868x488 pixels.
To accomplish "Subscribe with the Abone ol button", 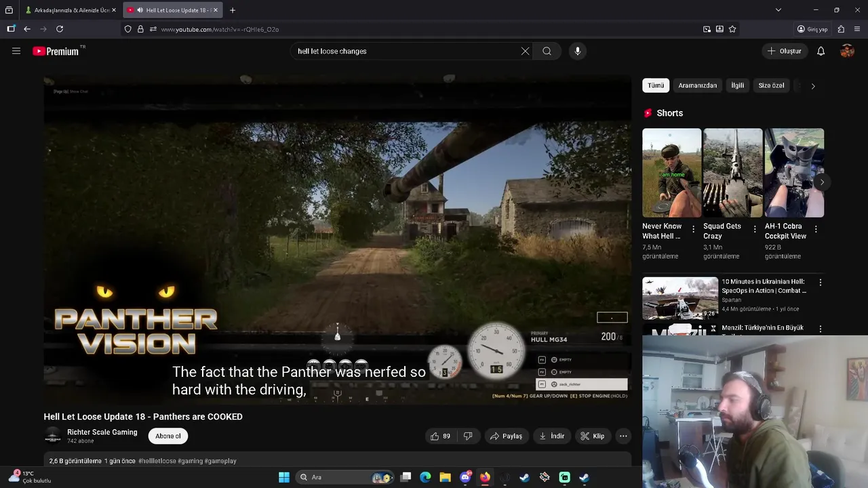I will tap(168, 436).
